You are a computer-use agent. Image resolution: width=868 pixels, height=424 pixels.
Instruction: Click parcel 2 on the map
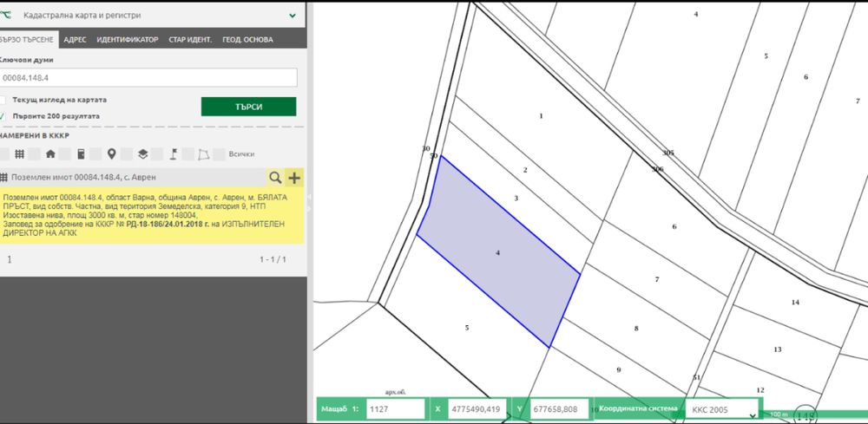coord(525,170)
